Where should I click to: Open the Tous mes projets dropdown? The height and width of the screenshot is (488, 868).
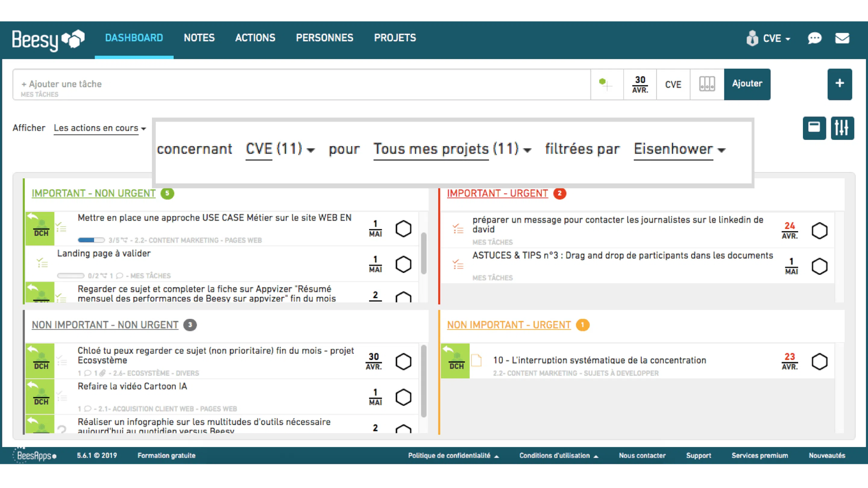coord(452,149)
